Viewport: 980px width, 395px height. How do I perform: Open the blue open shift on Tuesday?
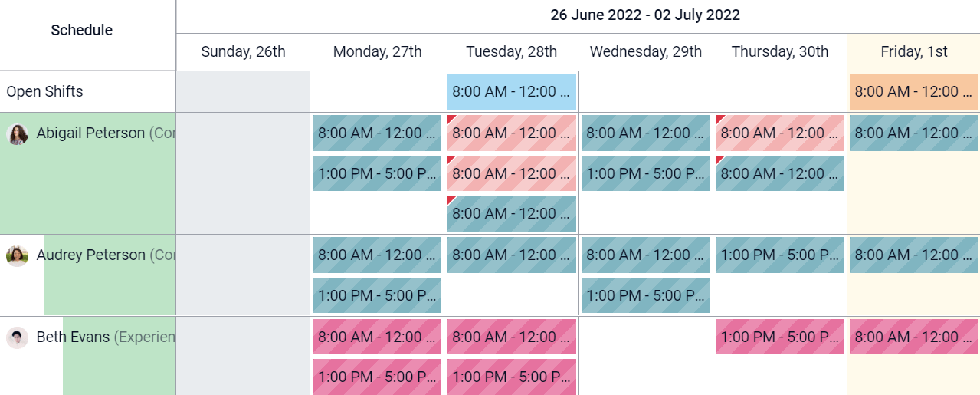pyautogui.click(x=512, y=92)
